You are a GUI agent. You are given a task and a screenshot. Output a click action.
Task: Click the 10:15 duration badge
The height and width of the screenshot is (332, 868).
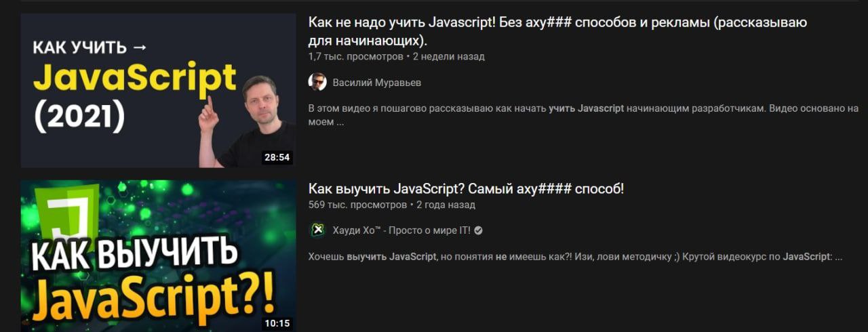click(x=277, y=323)
